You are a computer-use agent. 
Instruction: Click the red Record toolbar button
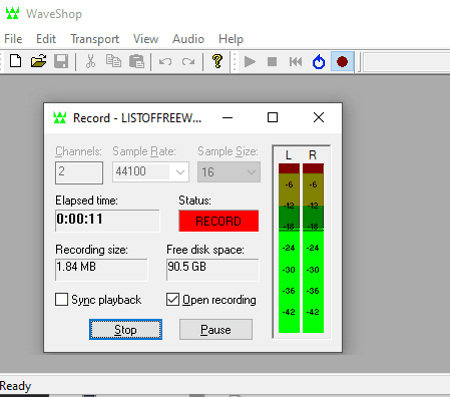(342, 62)
